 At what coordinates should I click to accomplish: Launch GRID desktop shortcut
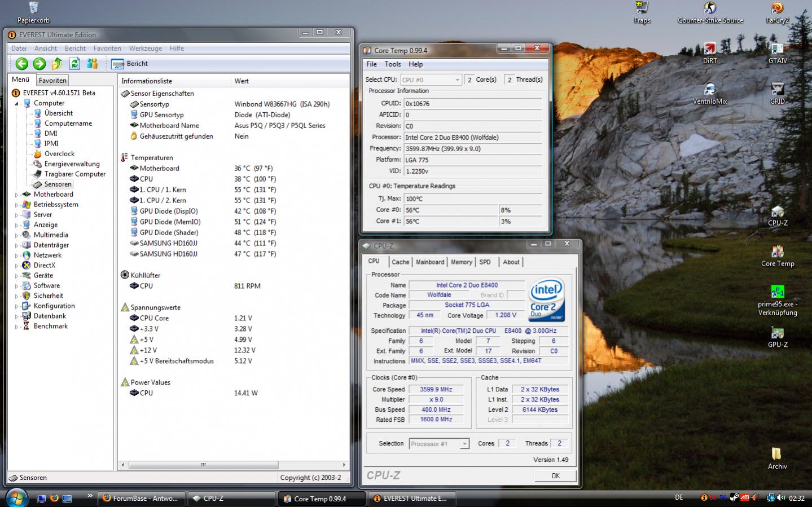(778, 94)
